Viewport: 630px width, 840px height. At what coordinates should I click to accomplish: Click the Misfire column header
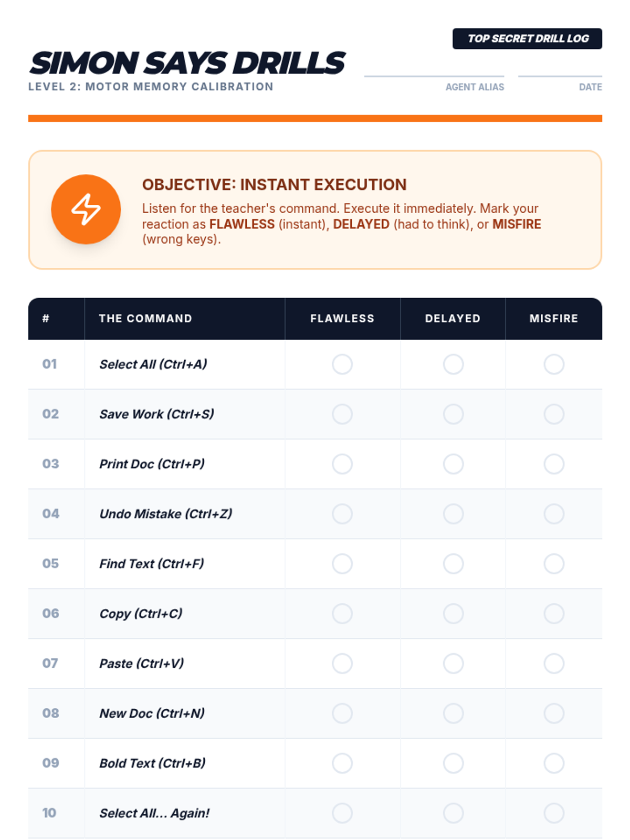(554, 319)
